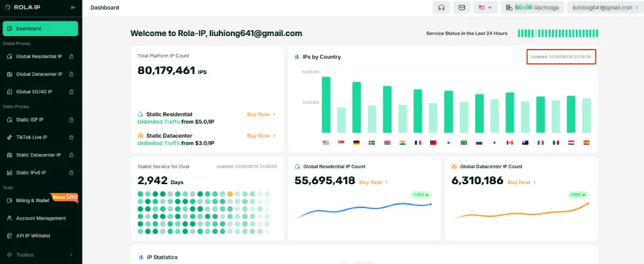Click Buy Now for Static Residential
Viewport: 644px width, 264px height.
[261, 114]
